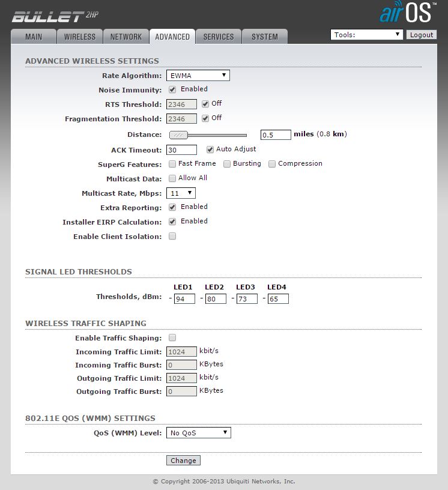Screen dimensions: 448x490
Task: Click the 'Advanced Wireless Settings' heading
Action: pyautogui.click(x=92, y=61)
